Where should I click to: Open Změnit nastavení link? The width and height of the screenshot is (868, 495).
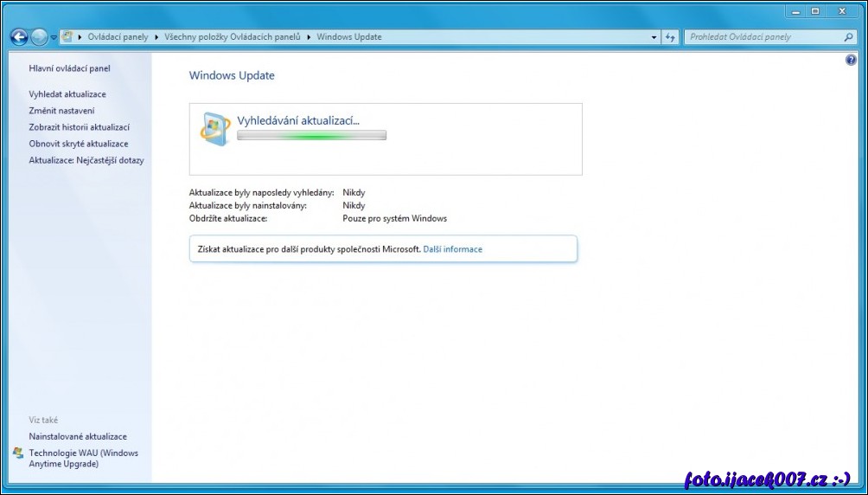[x=61, y=111]
